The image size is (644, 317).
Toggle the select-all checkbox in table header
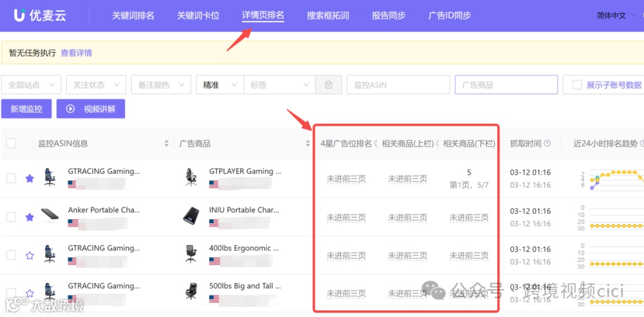point(11,144)
